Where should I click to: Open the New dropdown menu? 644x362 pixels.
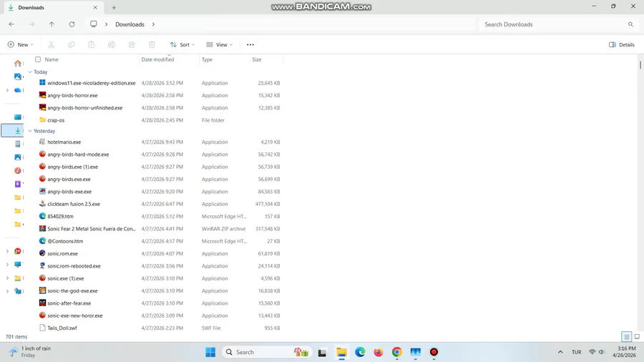[x=21, y=45]
